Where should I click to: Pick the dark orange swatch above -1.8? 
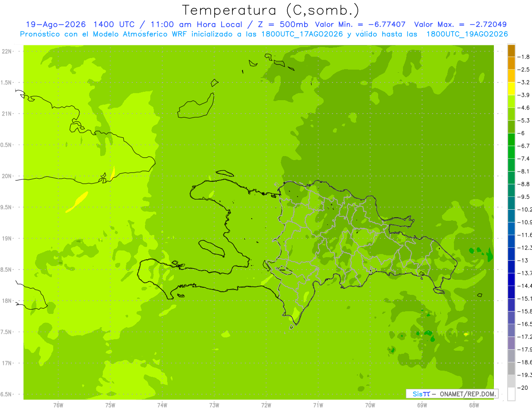511,51
